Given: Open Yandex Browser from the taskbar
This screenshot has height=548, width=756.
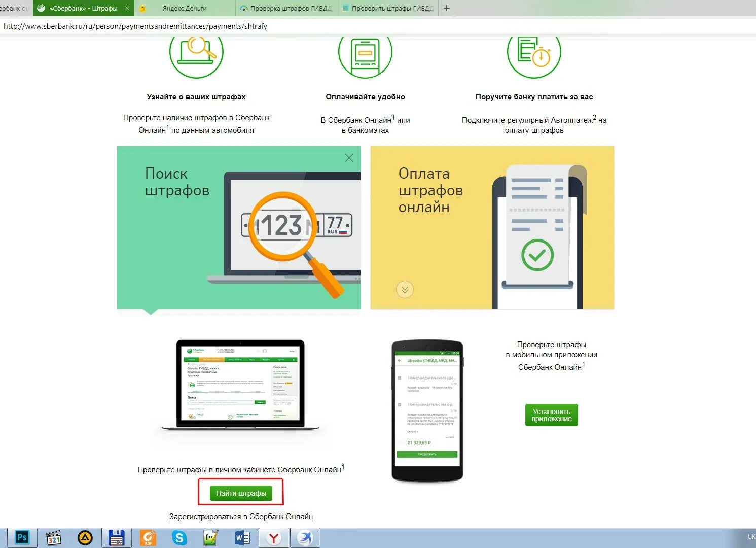Looking at the screenshot, I should [274, 538].
